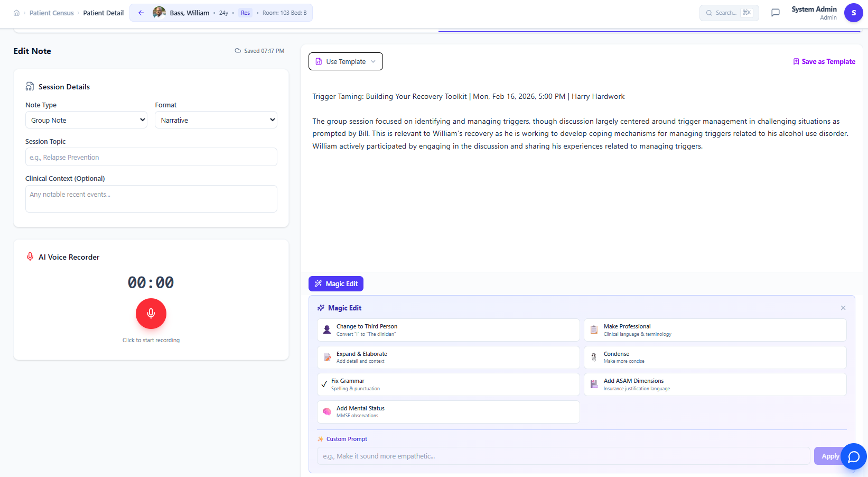The image size is (868, 477).
Task: Click the Session Topic input field
Action: click(x=151, y=157)
